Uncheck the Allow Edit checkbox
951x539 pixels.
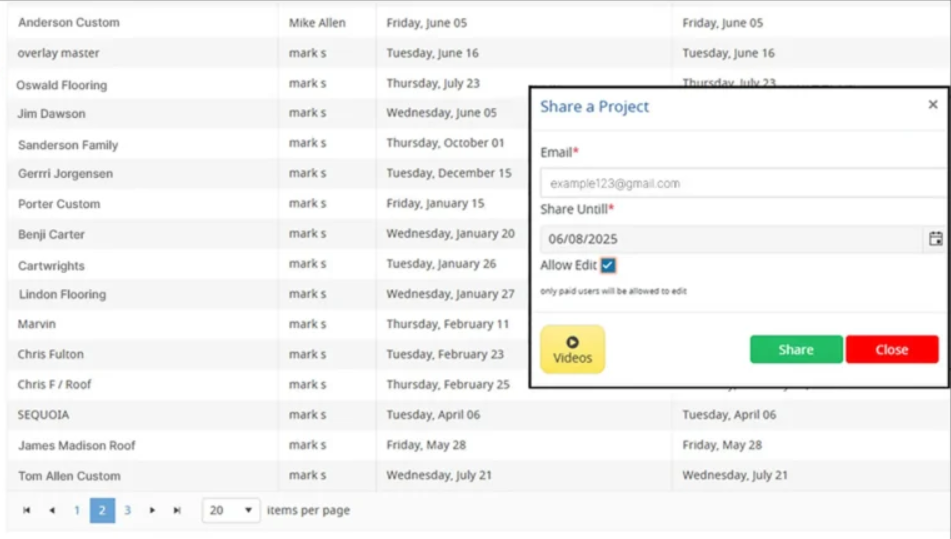pyautogui.click(x=608, y=266)
